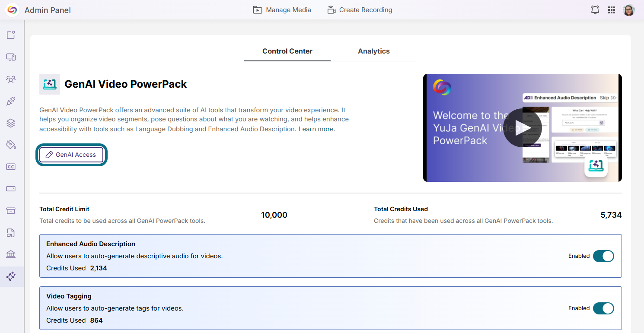Click the GenAI Video PowerPack logo icon
Image resolution: width=644 pixels, height=333 pixels.
[x=50, y=84]
